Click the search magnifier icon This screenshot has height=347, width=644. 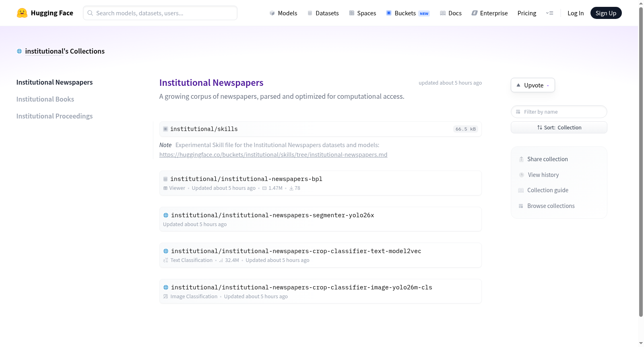click(x=90, y=13)
